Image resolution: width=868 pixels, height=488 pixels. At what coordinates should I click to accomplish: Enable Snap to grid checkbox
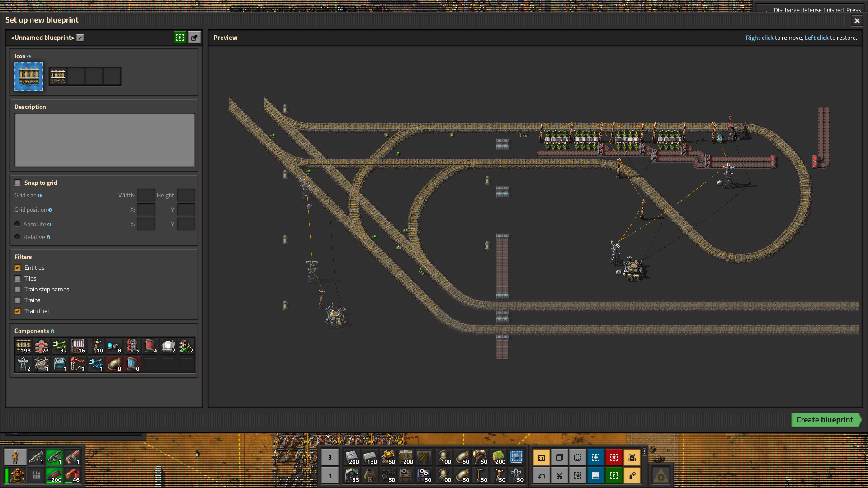[18, 183]
